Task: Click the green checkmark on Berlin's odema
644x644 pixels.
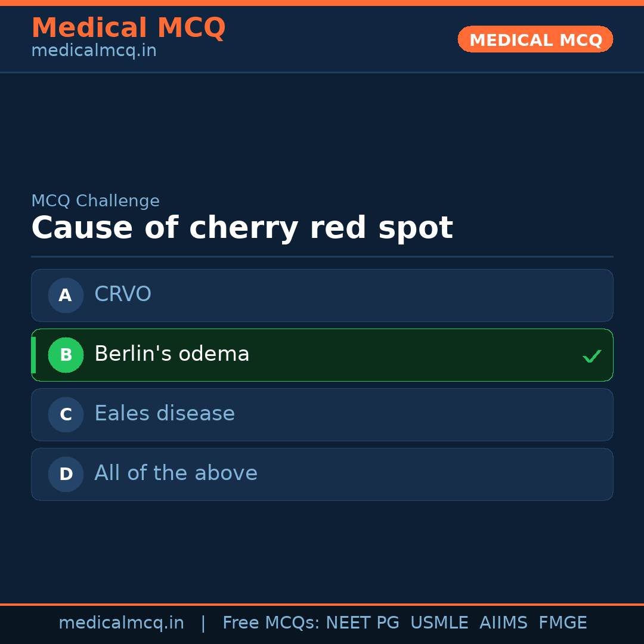Action: tap(592, 357)
